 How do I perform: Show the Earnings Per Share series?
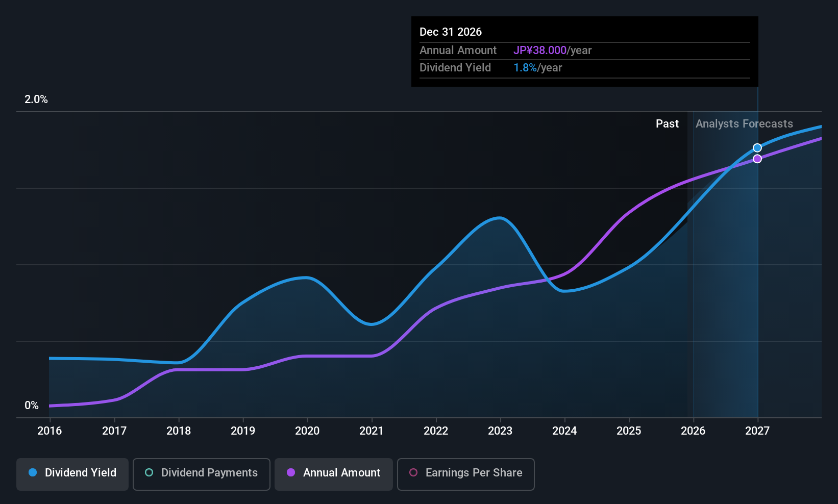coord(465,474)
